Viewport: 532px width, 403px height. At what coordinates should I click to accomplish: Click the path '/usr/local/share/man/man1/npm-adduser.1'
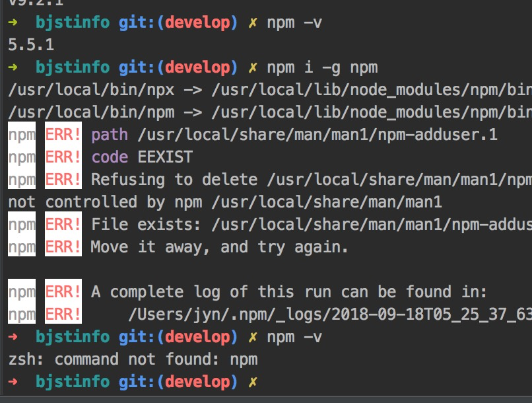pyautogui.click(x=317, y=135)
